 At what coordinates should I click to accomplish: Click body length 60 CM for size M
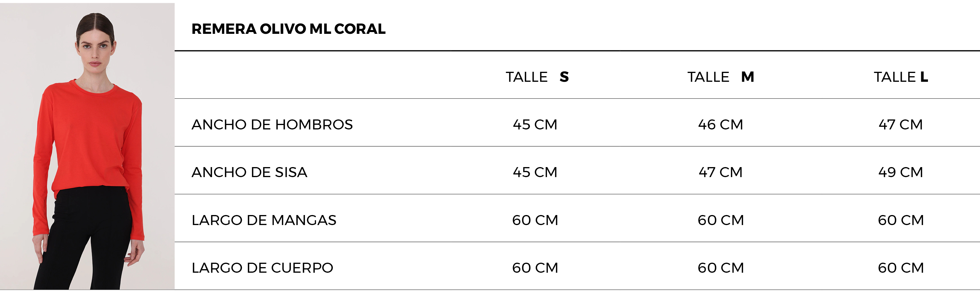point(721,267)
